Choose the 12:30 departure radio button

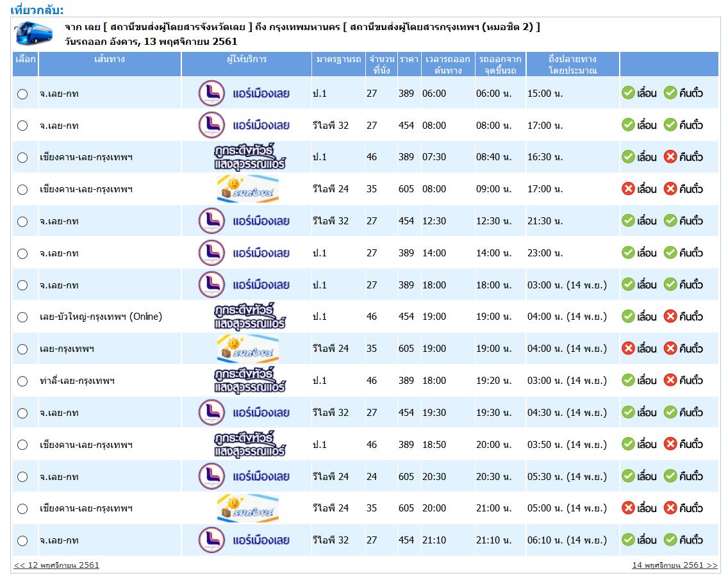tap(22, 221)
